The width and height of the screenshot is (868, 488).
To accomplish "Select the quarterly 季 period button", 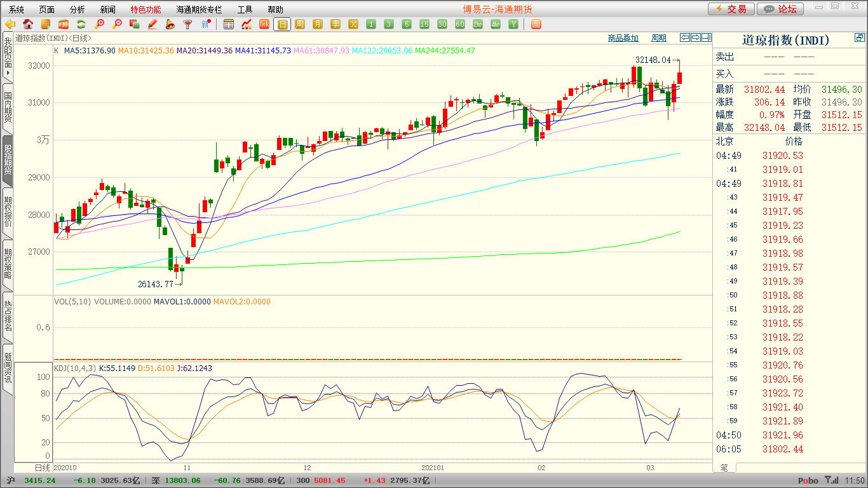I will [336, 24].
